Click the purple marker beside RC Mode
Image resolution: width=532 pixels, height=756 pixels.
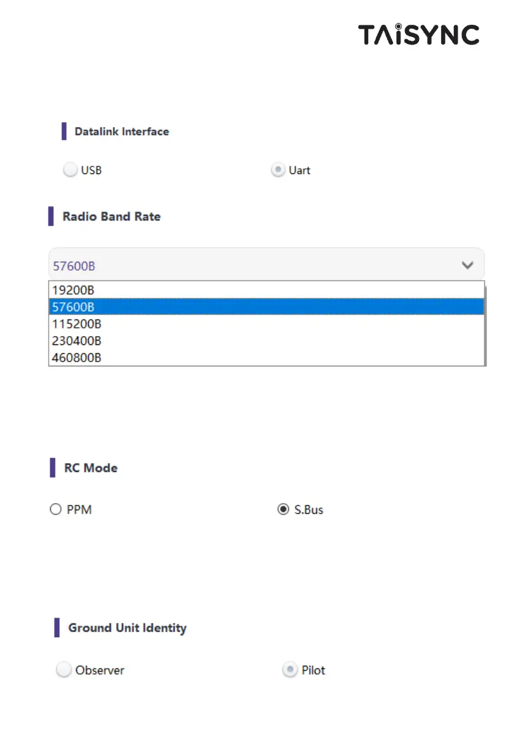pyautogui.click(x=53, y=468)
